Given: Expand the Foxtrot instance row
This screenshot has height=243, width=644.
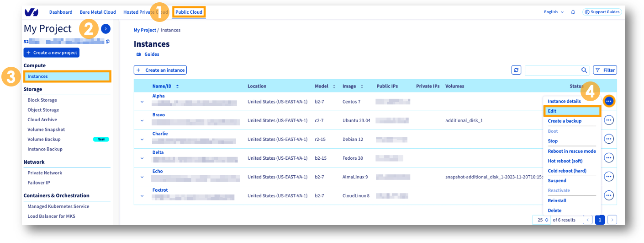Looking at the screenshot, I should 142,195.
